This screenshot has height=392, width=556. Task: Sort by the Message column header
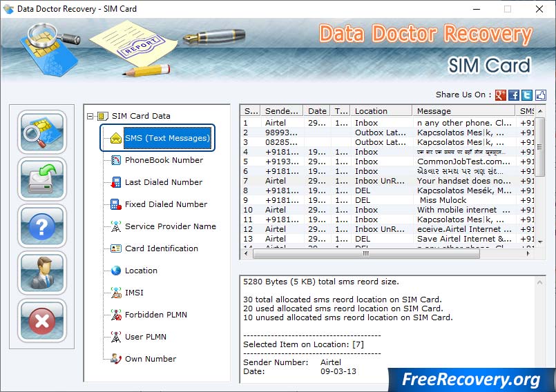(x=464, y=111)
